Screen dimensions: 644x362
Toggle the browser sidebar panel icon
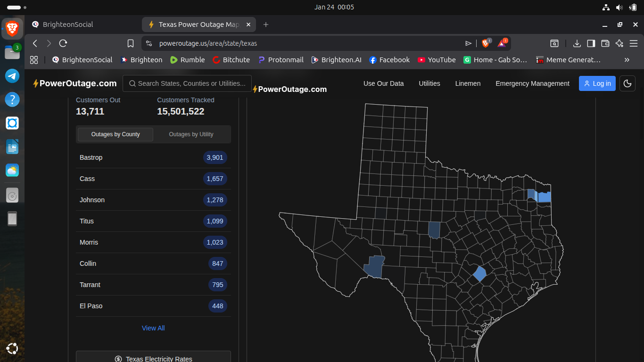tap(591, 43)
